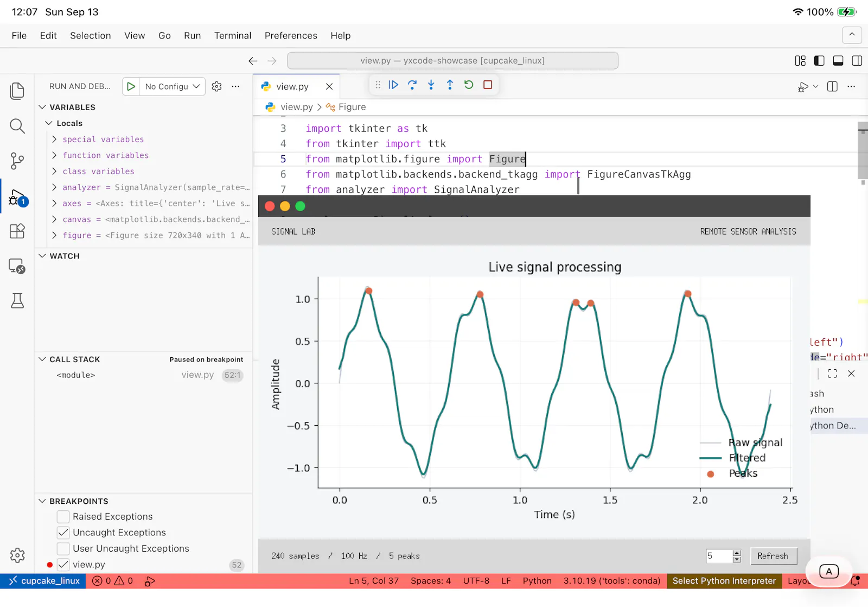Click the peaks count spinbox field
The image size is (868, 607).
[x=718, y=556]
